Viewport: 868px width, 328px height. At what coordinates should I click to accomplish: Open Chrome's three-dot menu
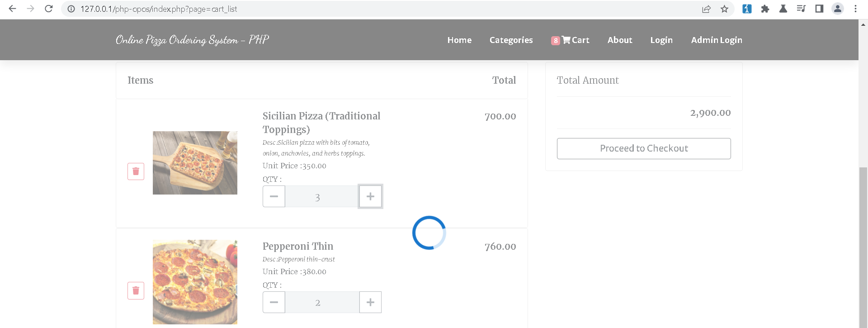[855, 9]
